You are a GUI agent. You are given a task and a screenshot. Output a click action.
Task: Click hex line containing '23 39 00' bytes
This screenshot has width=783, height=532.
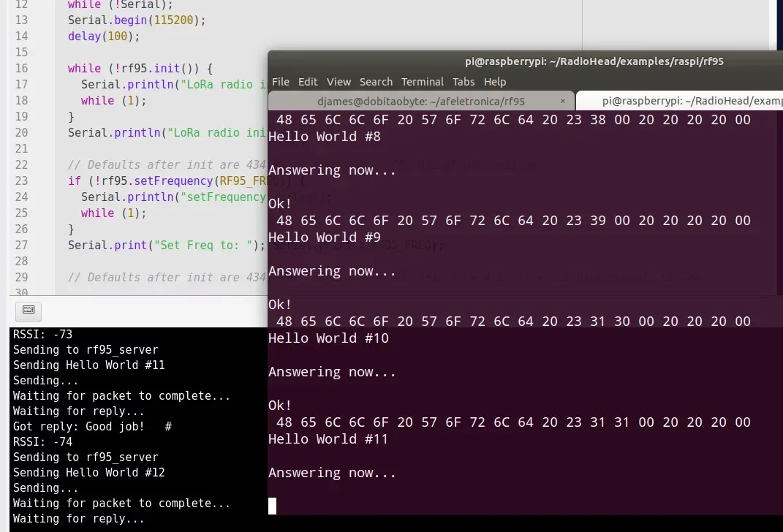click(x=513, y=221)
